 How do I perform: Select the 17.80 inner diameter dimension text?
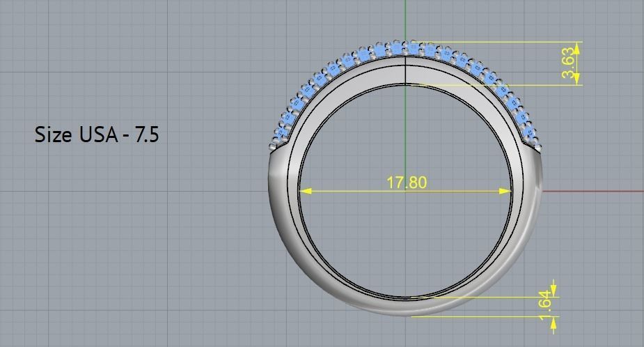pos(407,182)
